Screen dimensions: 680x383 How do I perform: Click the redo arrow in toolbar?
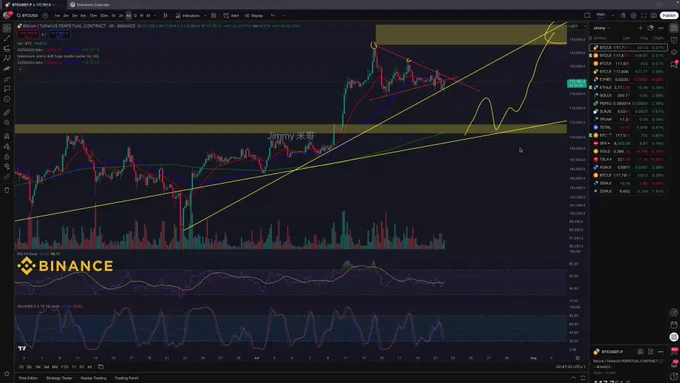click(283, 16)
